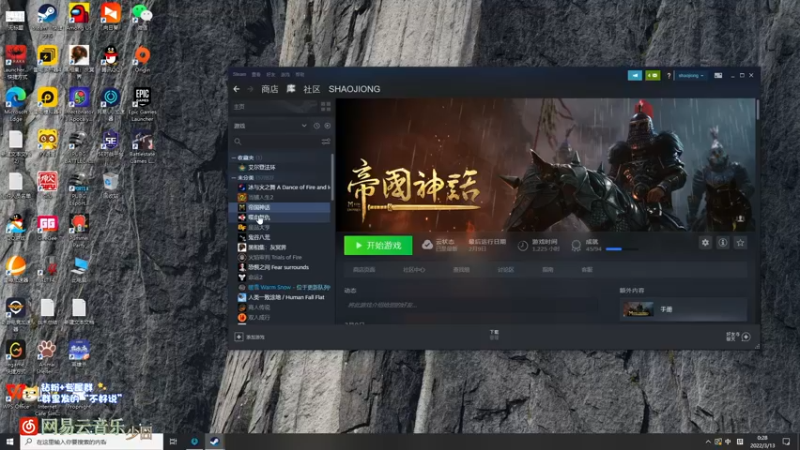Open the advanced filter options icon
The image size is (800, 450).
(326, 141)
